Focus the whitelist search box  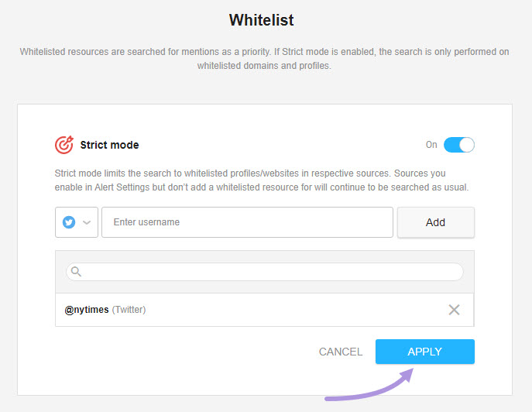click(265, 272)
